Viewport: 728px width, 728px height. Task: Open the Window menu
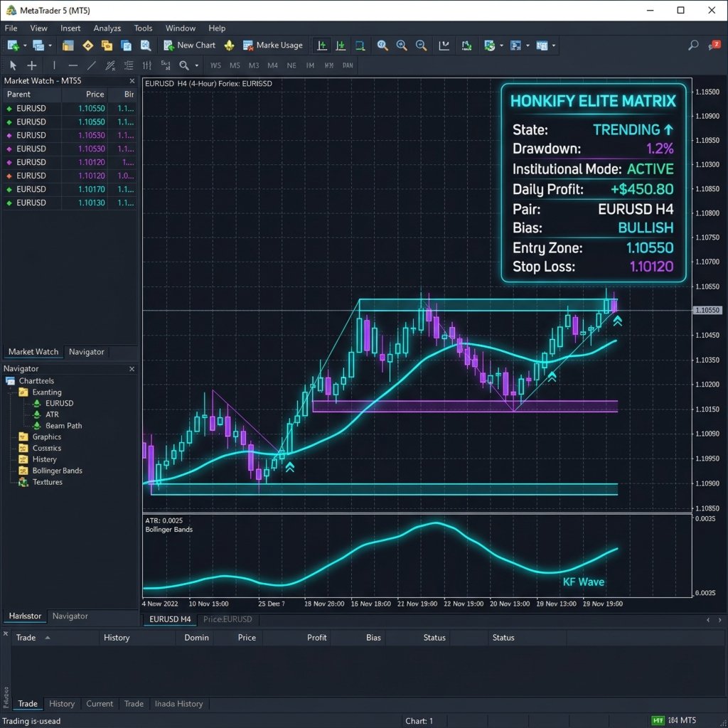point(181,28)
